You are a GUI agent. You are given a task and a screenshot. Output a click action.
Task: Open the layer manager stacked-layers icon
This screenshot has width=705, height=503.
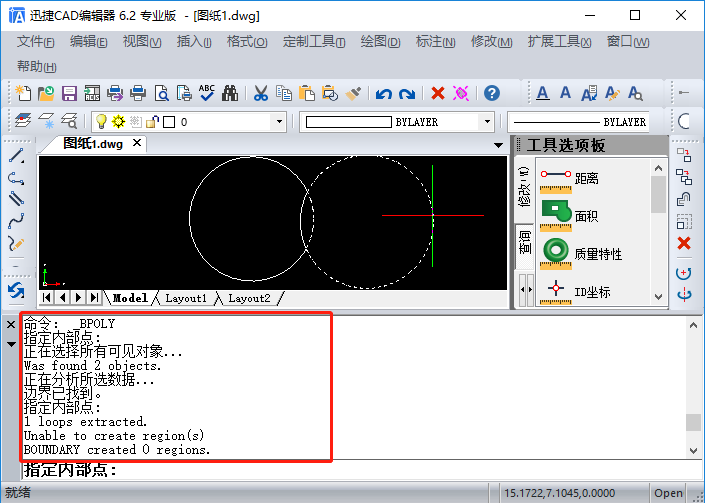pyautogui.click(x=23, y=120)
